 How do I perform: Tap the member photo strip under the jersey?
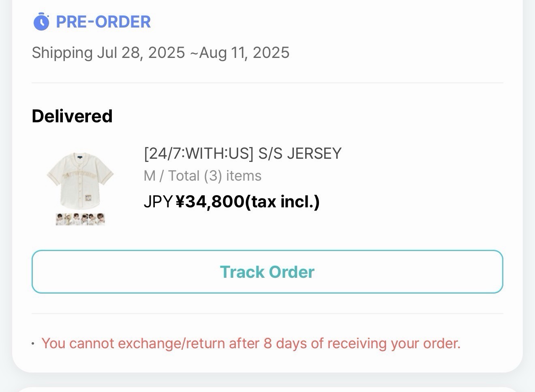coord(80,219)
